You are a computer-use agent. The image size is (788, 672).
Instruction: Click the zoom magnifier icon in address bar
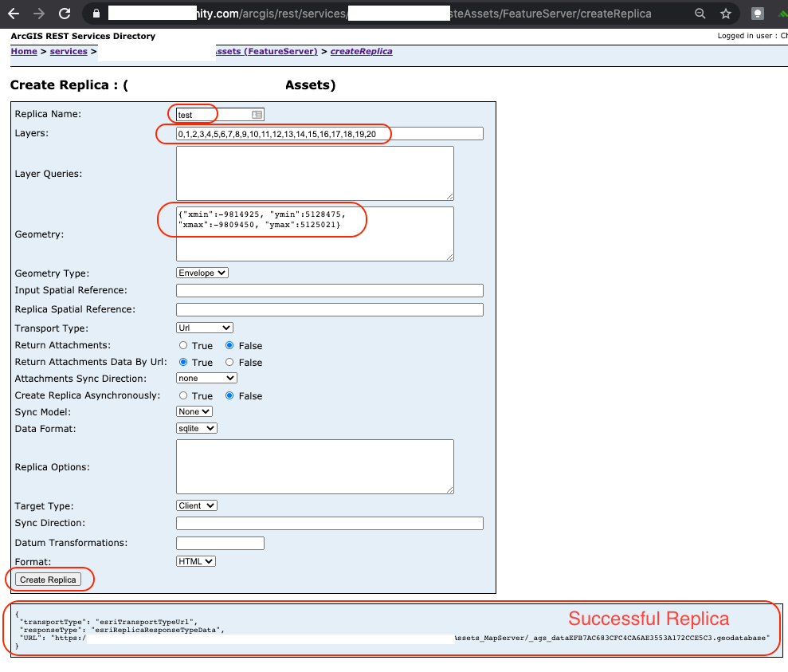(x=700, y=14)
